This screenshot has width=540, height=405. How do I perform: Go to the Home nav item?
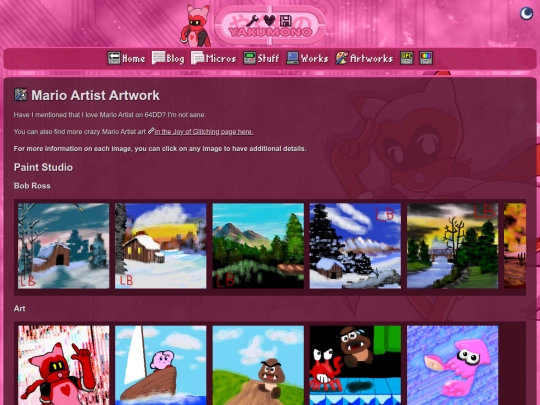pyautogui.click(x=126, y=58)
